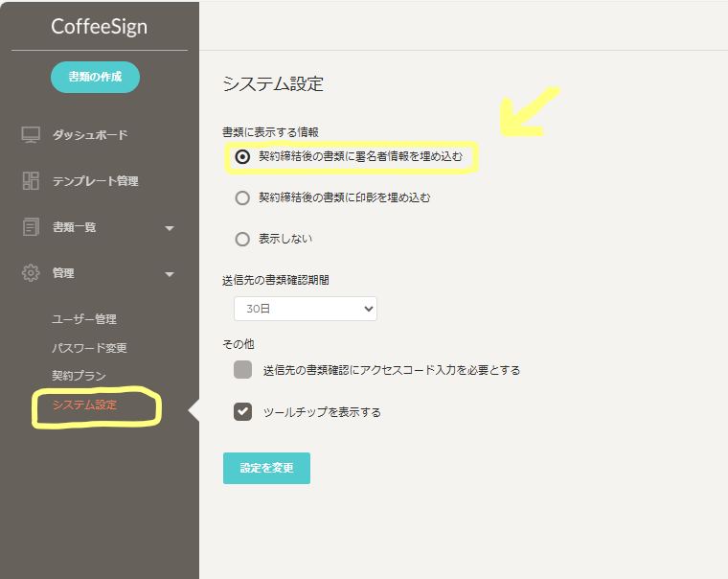Click the 管理 menu item
Screen dimensions: 728x579
click(x=63, y=273)
